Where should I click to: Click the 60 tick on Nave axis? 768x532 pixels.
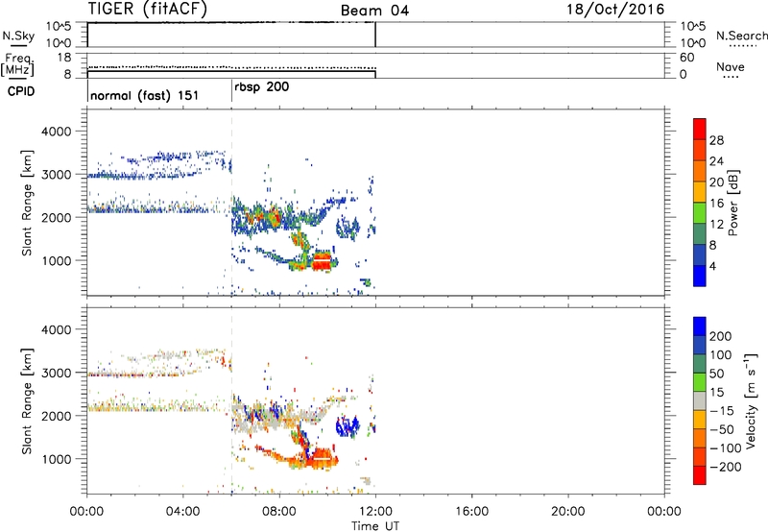click(x=686, y=58)
